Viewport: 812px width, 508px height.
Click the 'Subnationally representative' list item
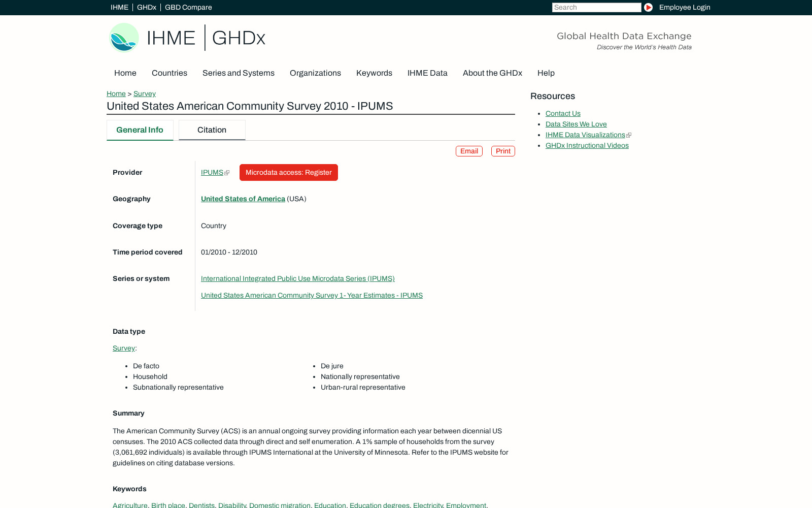point(178,388)
